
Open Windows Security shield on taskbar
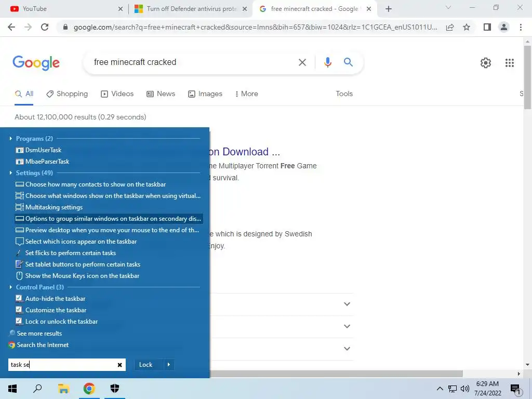115,389
